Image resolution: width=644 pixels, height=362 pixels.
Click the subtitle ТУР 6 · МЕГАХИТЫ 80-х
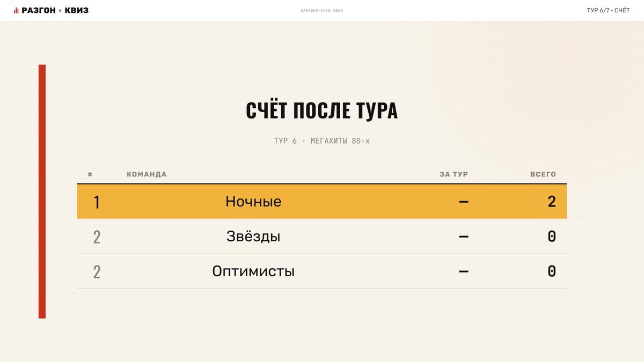(x=322, y=141)
